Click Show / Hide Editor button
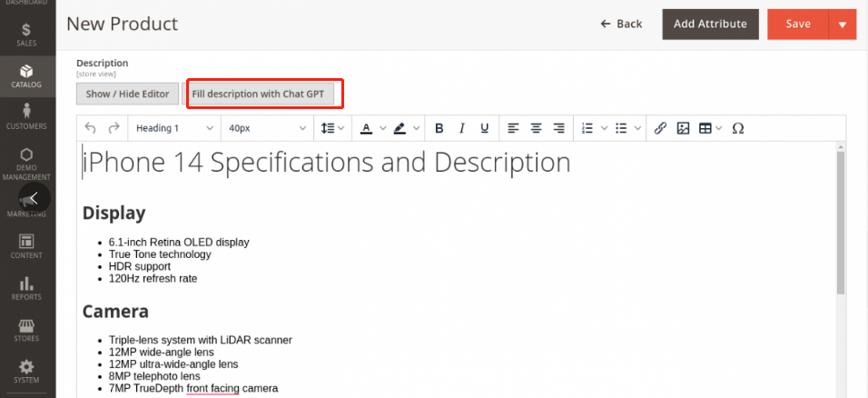 click(127, 94)
